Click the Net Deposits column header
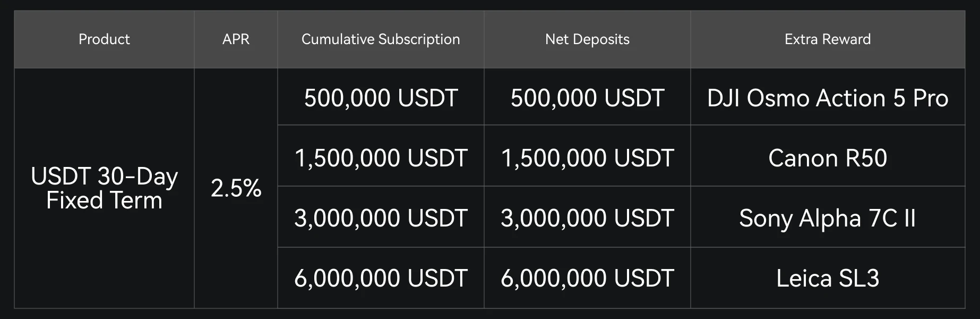This screenshot has width=980, height=319. point(587,39)
